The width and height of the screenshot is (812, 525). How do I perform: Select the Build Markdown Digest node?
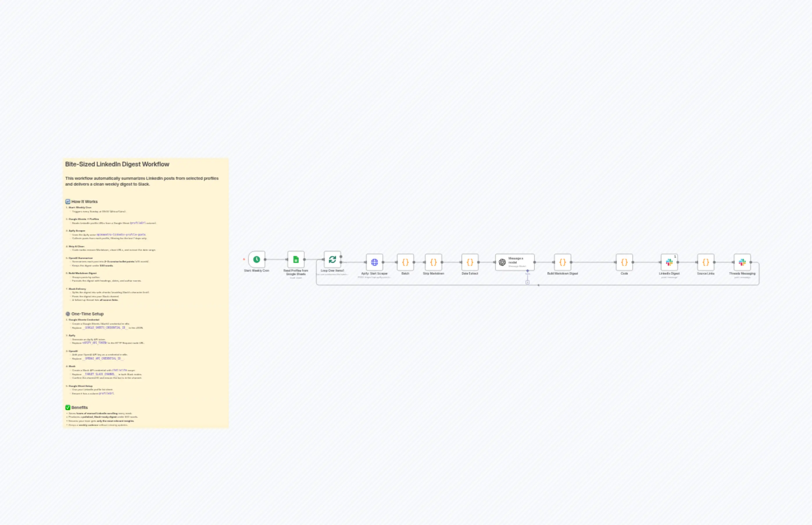click(562, 262)
